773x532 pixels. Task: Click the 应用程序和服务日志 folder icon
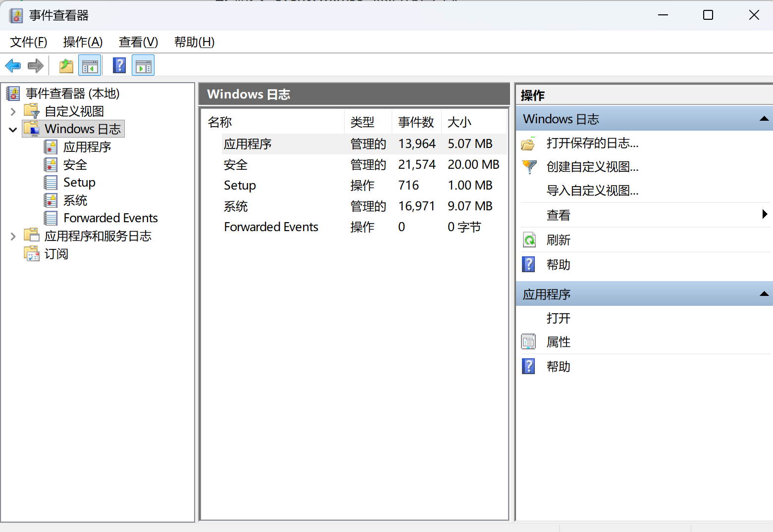click(32, 236)
